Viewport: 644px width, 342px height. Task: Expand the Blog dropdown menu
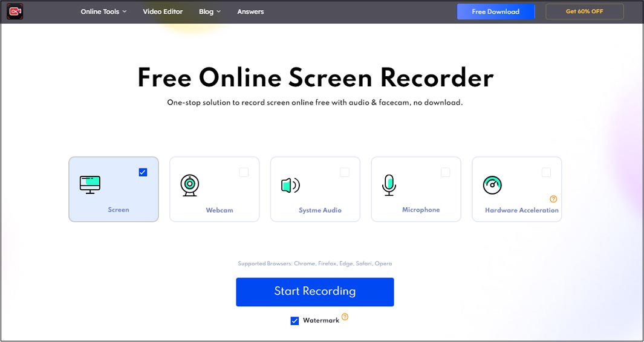click(x=209, y=11)
